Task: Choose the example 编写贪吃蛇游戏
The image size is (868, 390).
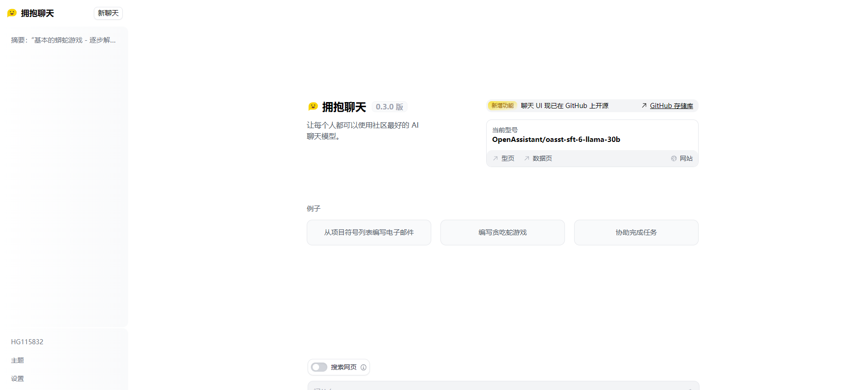Action: pyautogui.click(x=503, y=233)
